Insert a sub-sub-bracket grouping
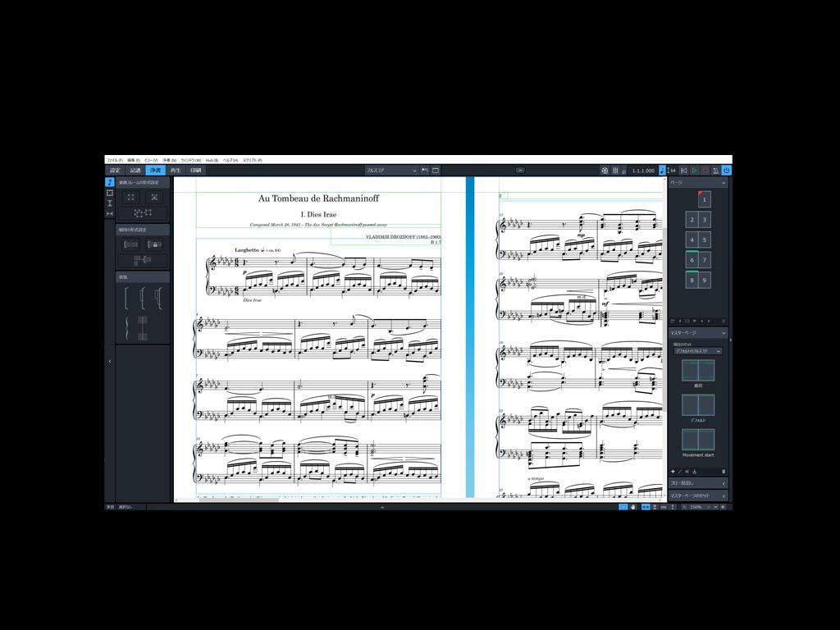The width and height of the screenshot is (840, 630). point(158,298)
